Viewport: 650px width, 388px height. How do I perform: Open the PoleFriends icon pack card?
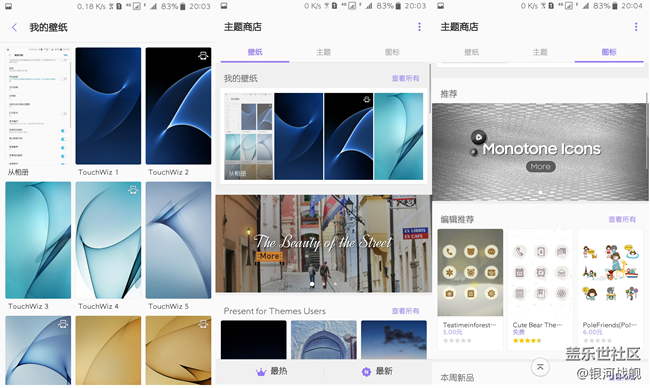point(610,289)
